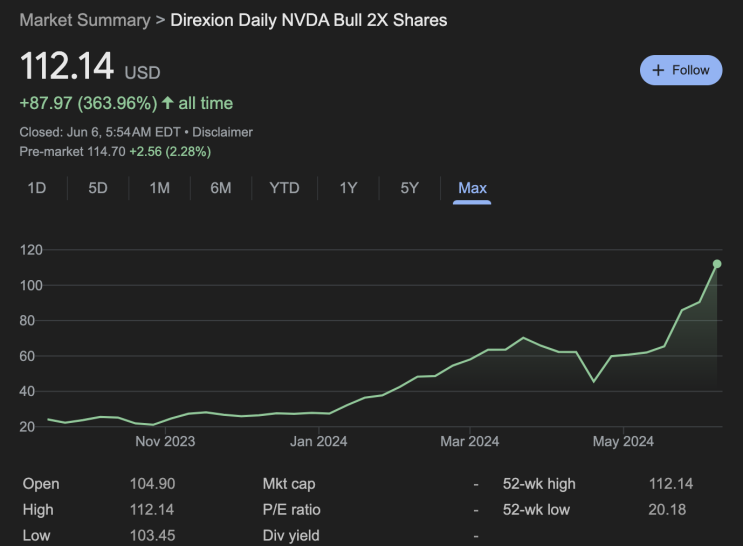Click the Low value 103.45
The width and height of the screenshot is (743, 546).
(x=153, y=536)
